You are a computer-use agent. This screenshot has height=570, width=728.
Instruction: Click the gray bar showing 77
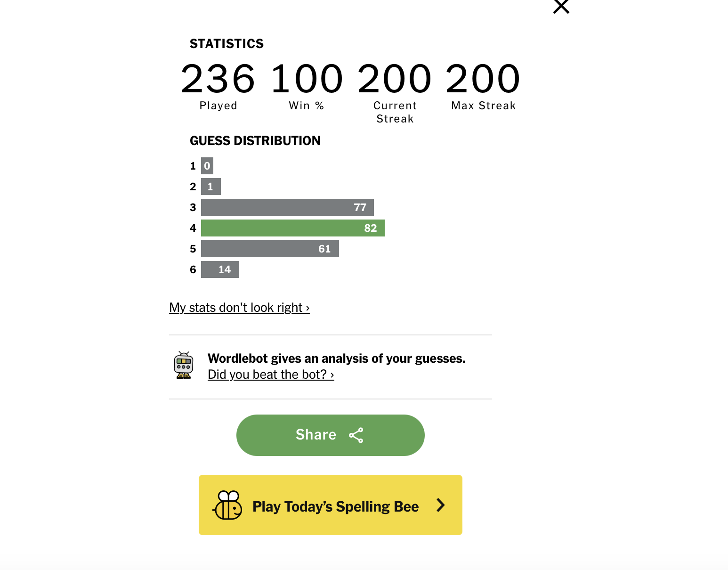(287, 207)
